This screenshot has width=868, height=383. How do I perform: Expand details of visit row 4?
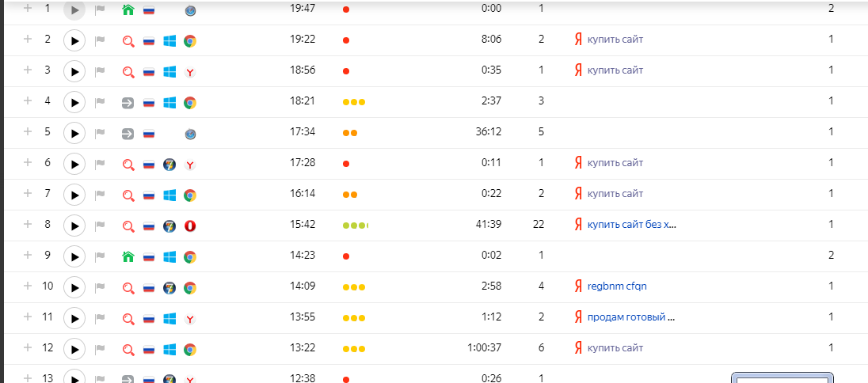pos(28,100)
